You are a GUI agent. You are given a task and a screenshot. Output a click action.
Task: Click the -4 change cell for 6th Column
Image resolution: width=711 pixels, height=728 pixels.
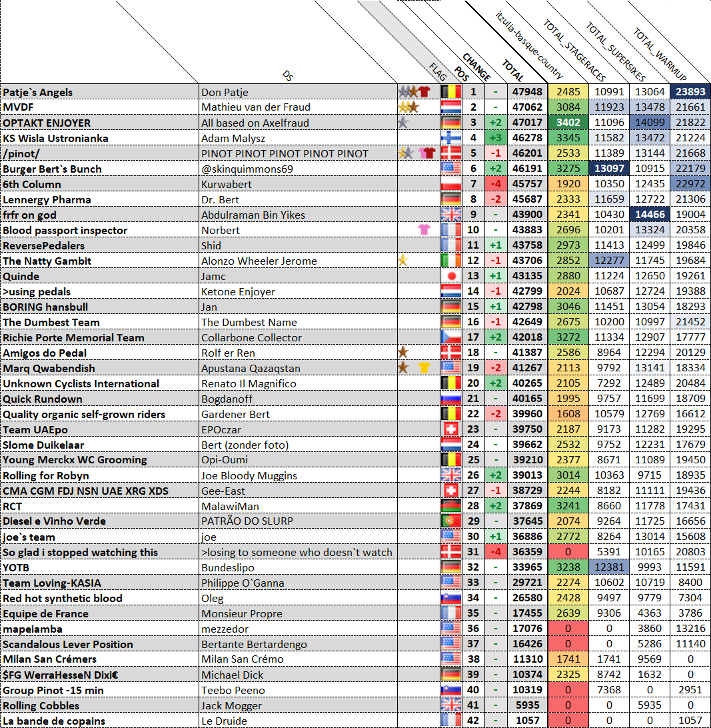(x=495, y=184)
